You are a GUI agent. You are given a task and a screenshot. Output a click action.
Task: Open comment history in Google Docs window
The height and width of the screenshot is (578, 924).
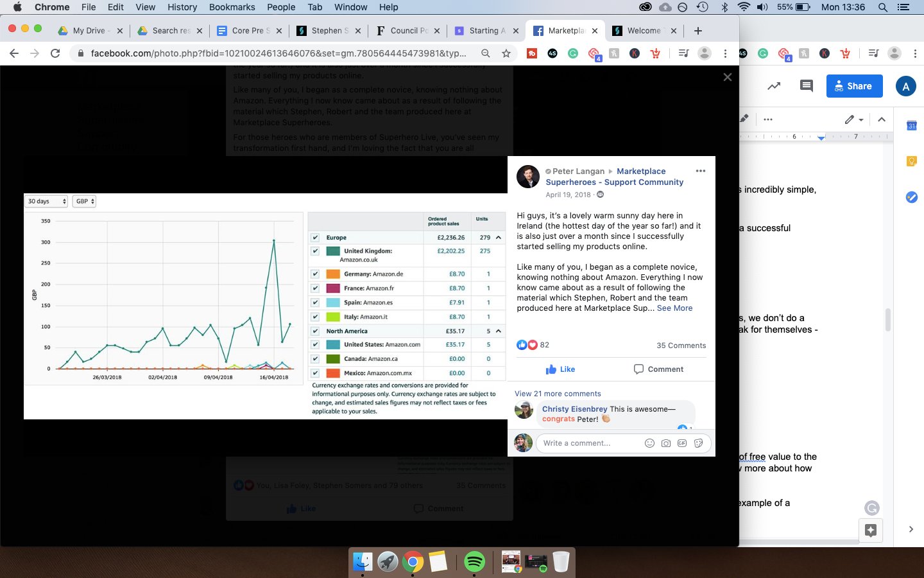(x=807, y=85)
